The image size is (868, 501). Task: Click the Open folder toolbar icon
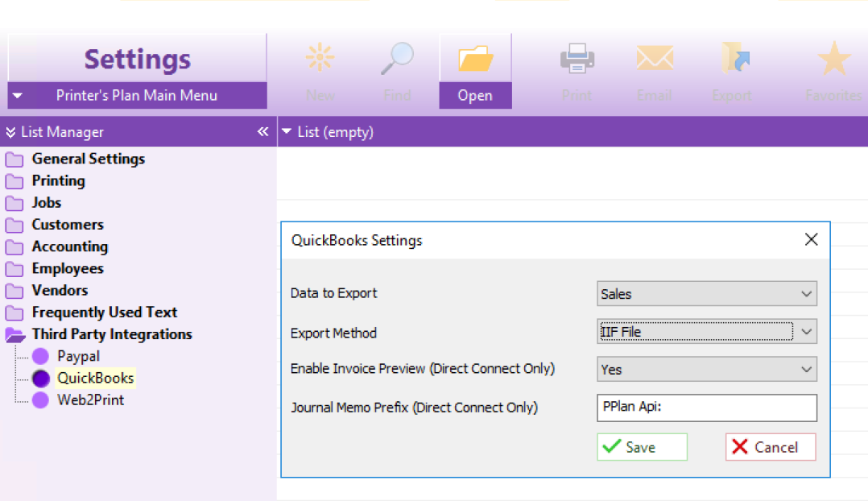[x=476, y=58]
